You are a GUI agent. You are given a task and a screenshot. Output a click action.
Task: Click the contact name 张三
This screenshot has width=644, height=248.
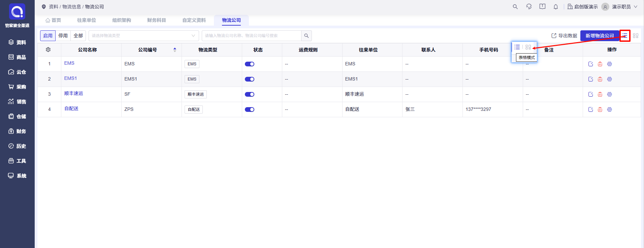[410, 109]
